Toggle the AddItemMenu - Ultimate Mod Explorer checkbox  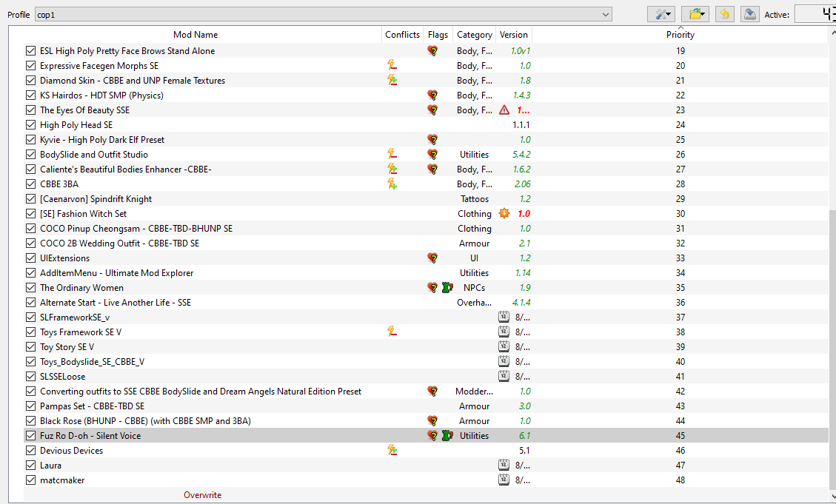(x=31, y=273)
